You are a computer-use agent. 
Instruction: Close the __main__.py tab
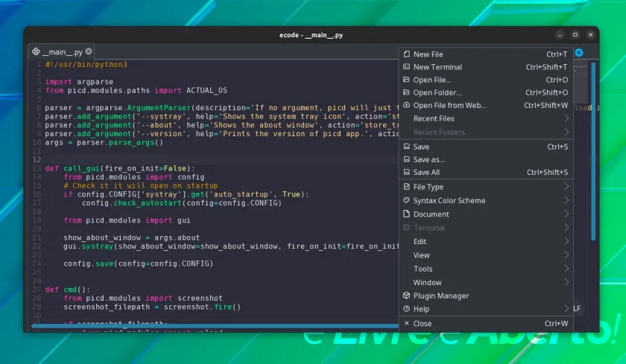point(88,51)
